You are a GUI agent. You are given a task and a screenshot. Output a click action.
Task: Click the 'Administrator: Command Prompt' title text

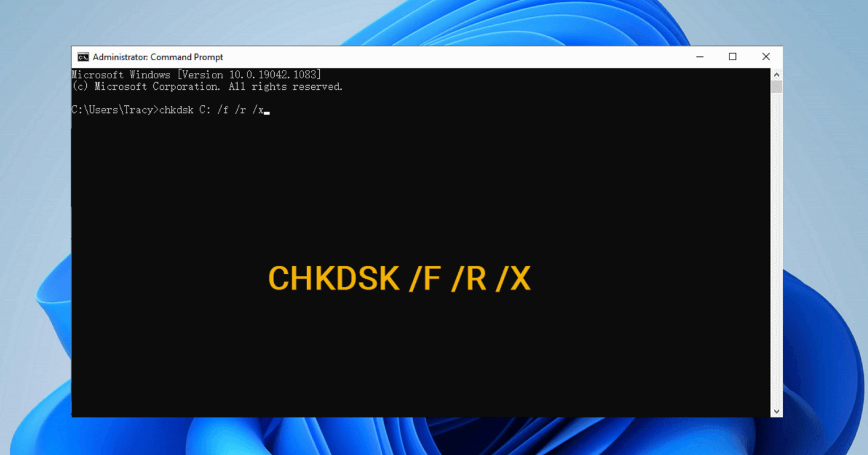157,57
